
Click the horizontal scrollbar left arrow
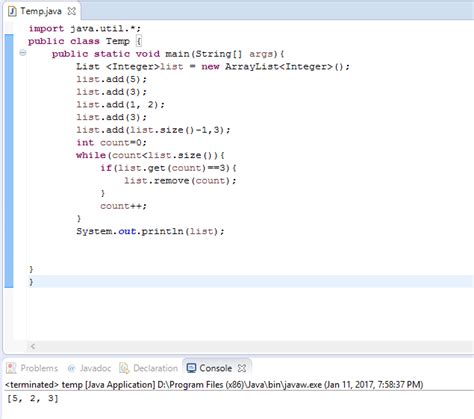click(x=33, y=346)
